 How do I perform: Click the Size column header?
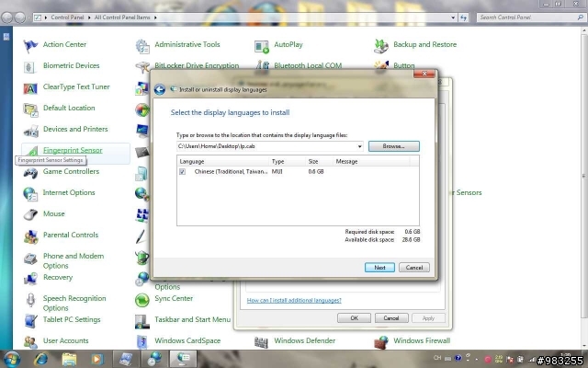pos(319,162)
